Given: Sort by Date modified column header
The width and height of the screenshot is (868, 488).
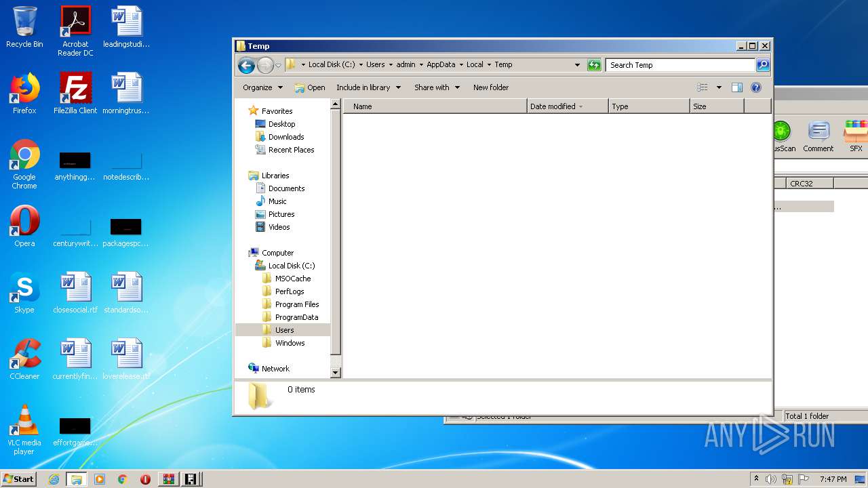Looking at the screenshot, I should coord(568,106).
